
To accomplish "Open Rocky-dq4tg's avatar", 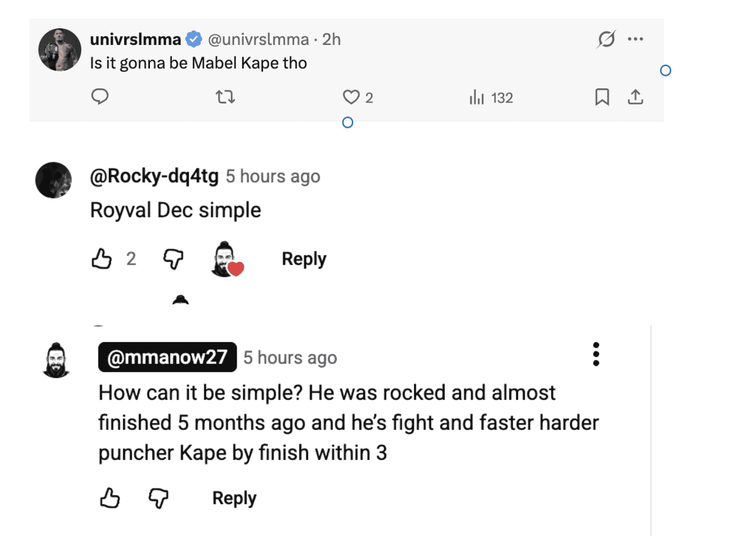I will [x=53, y=180].
